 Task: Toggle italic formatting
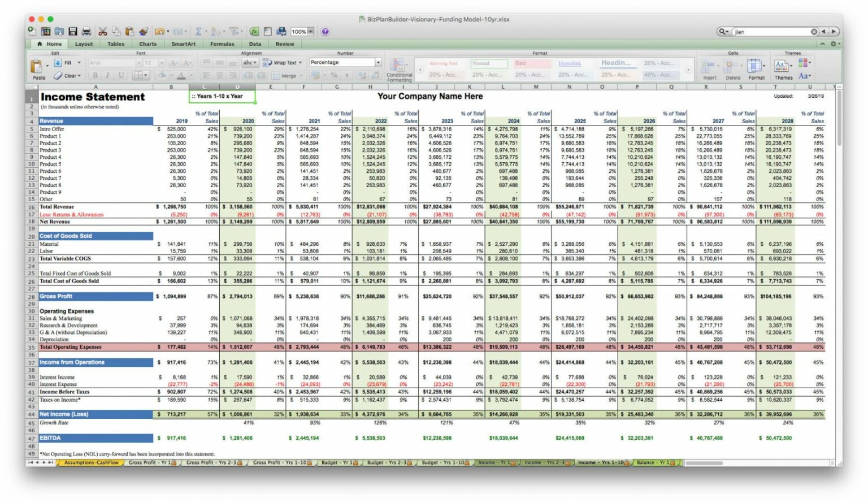[107, 75]
